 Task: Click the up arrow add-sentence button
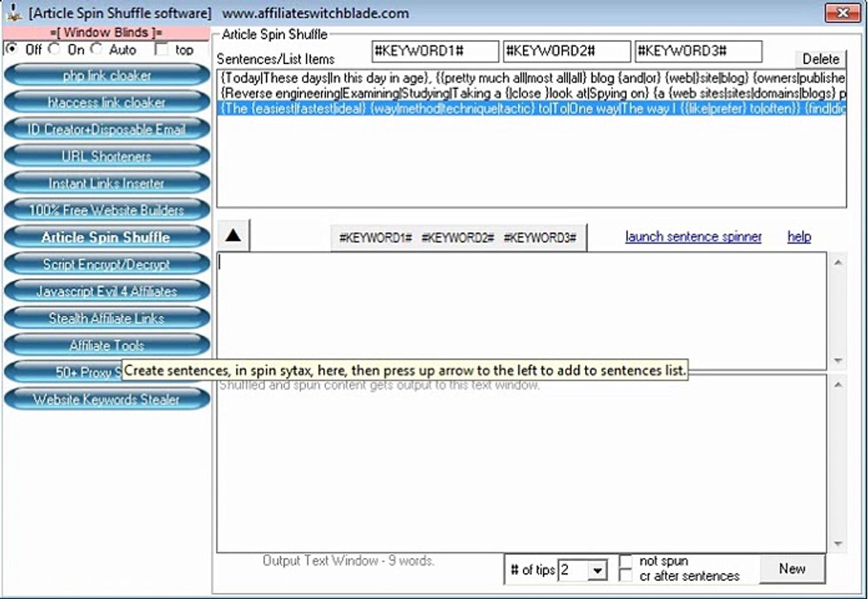[234, 236]
